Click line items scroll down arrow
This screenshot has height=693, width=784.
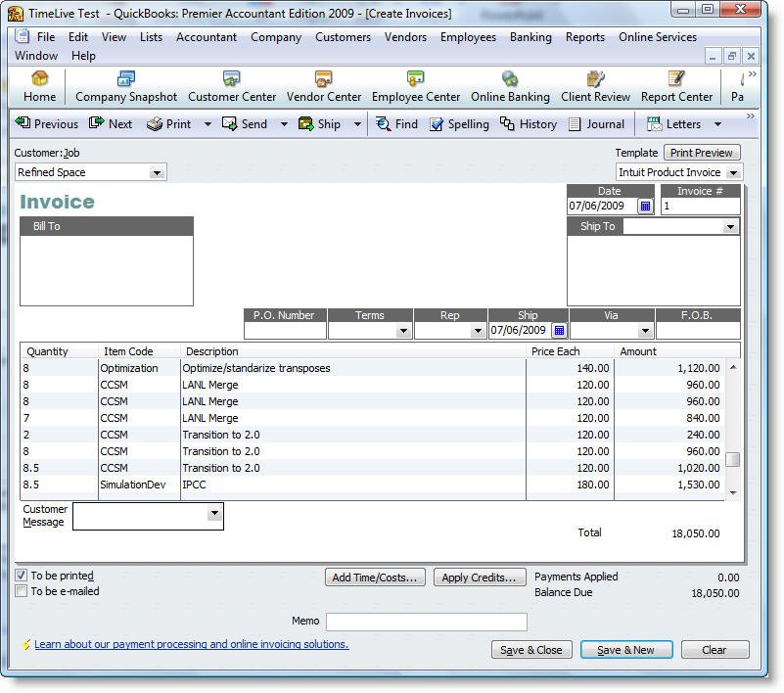click(x=732, y=492)
